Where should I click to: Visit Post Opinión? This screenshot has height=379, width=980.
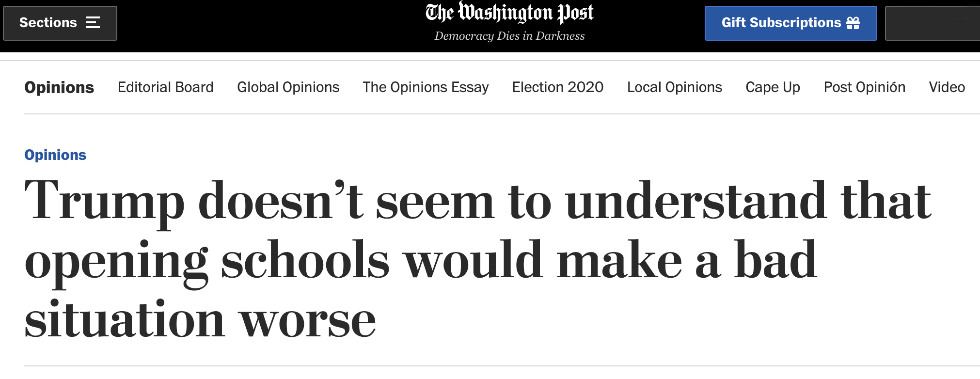pyautogui.click(x=864, y=87)
